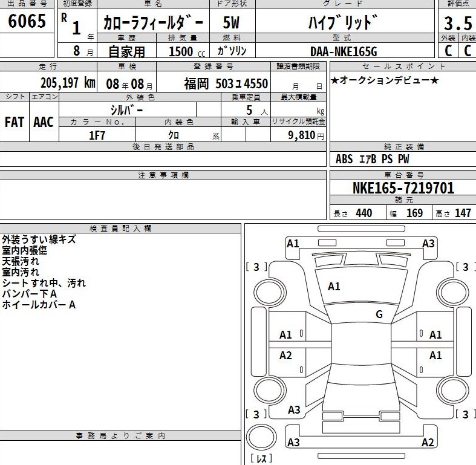476x465 pixels.
Task: Click the 諸元 header
Action: pos(404,200)
